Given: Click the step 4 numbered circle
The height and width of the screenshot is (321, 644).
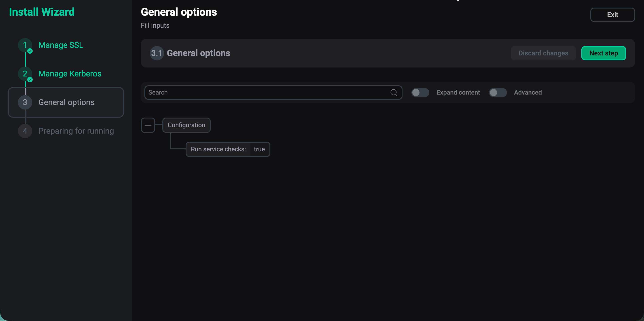Looking at the screenshot, I should coord(25,131).
